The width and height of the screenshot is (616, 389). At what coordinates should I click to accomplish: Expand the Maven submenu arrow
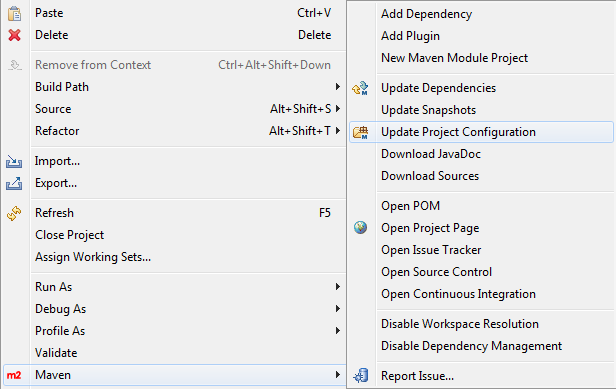[337, 374]
